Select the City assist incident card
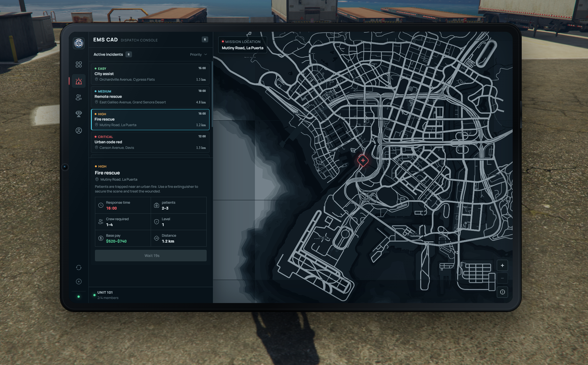Viewport: 588px width, 365px height. click(x=150, y=74)
